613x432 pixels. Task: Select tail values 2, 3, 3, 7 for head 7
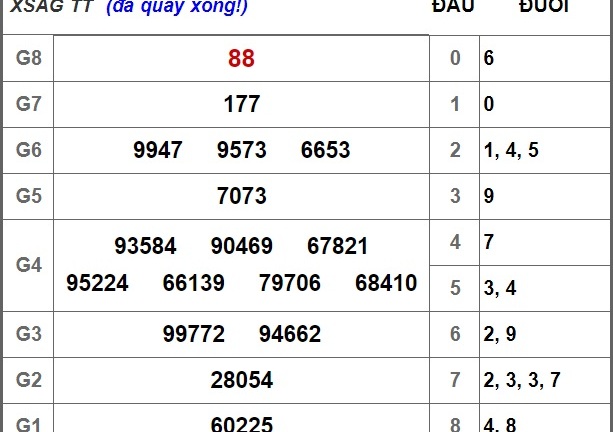514,380
